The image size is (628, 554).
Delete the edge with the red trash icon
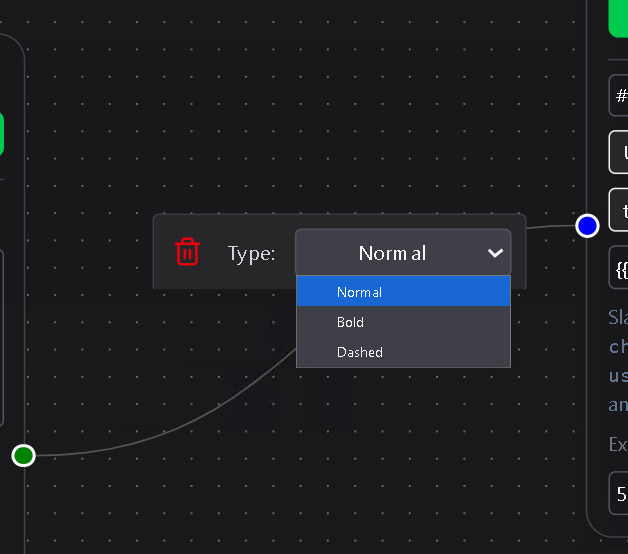pos(187,252)
